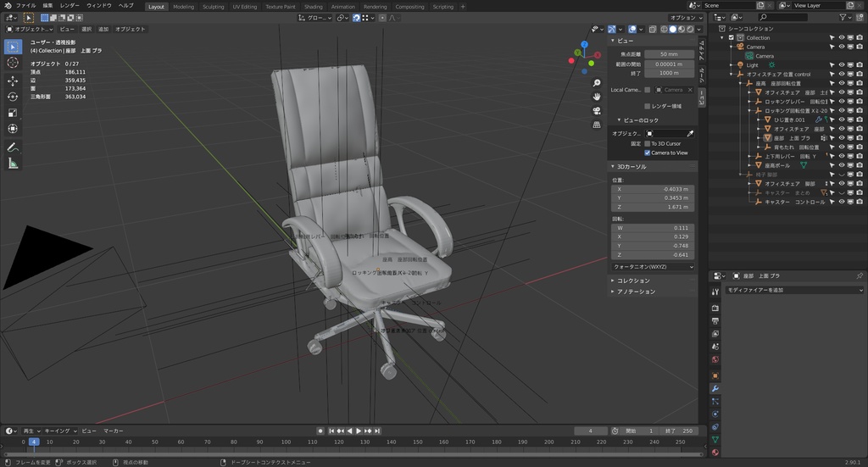Show hidden 椅子 脚部 via its eye icon
Image resolution: width=868 pixels, height=467 pixels.
coord(842,175)
